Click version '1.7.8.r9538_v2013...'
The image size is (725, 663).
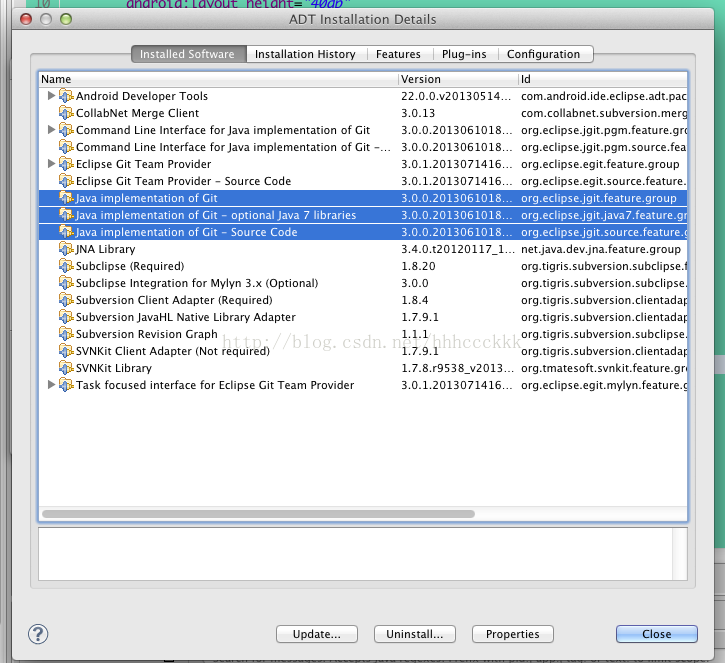[x=457, y=368]
